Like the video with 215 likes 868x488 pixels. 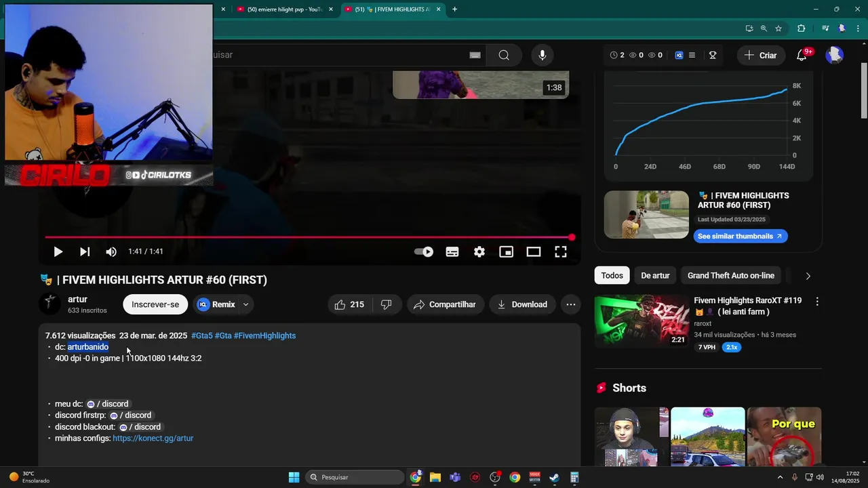[x=349, y=304]
